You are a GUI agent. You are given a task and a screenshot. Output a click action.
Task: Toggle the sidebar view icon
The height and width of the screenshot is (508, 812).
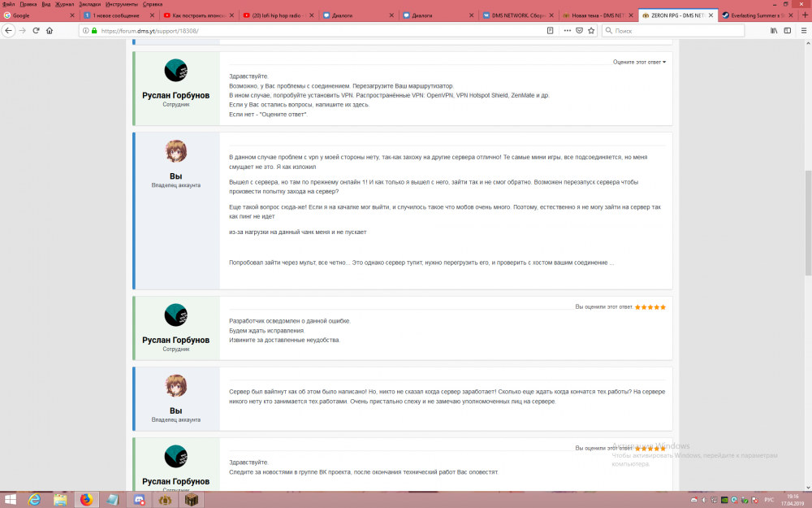pyautogui.click(x=787, y=30)
